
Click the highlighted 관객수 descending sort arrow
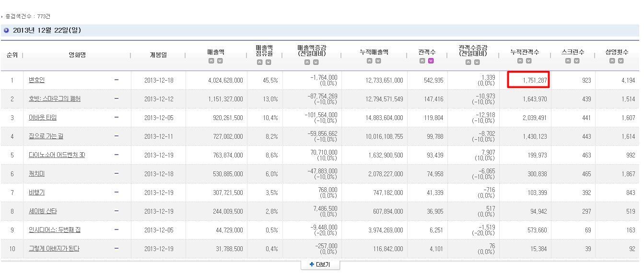[x=431, y=61]
